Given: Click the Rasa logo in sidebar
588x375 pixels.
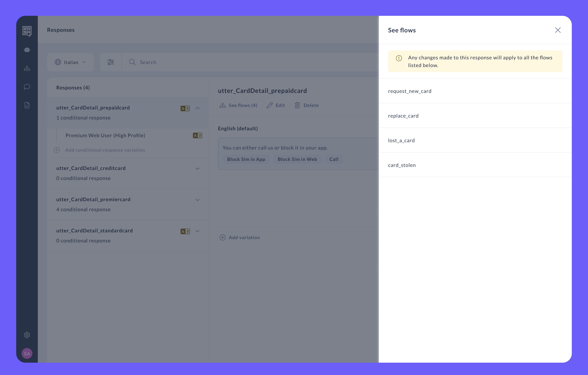Looking at the screenshot, I should click(x=27, y=31).
